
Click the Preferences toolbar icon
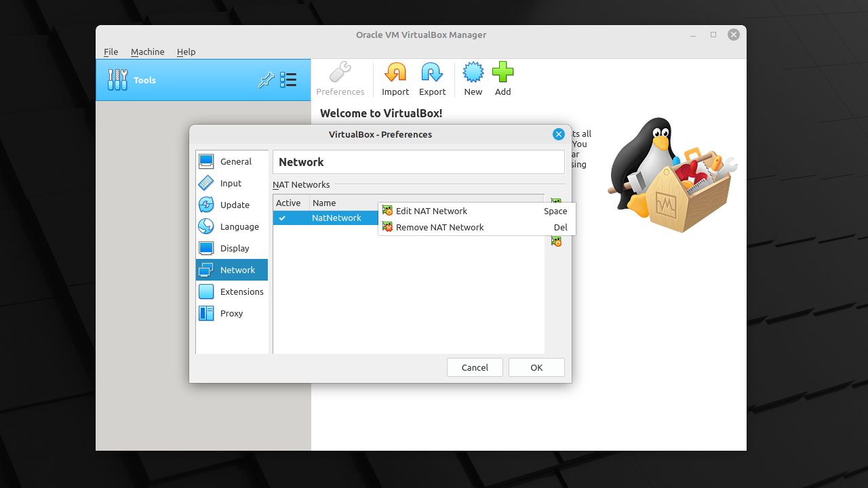pos(340,79)
